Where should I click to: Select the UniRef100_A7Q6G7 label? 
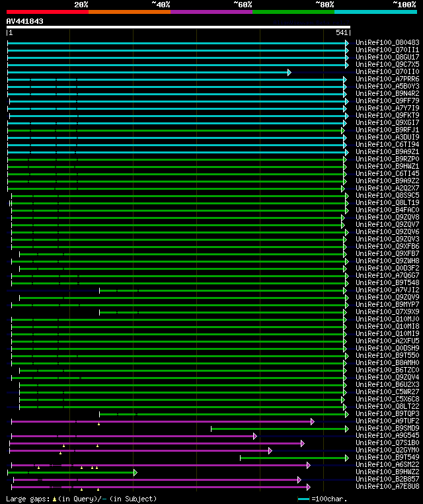(387, 275)
